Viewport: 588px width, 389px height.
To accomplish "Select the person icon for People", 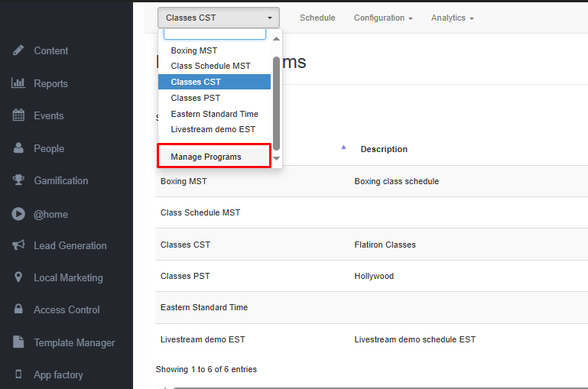I will click(x=18, y=148).
